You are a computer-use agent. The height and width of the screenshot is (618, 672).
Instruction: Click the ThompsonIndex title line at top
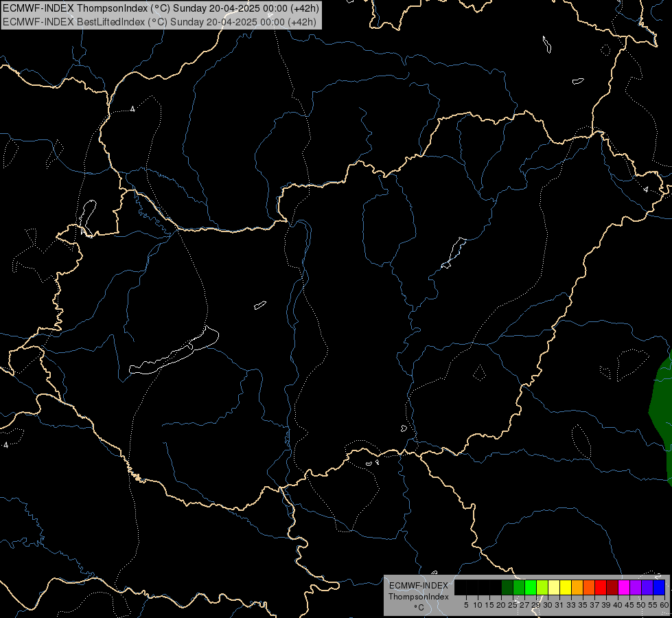[161, 8]
